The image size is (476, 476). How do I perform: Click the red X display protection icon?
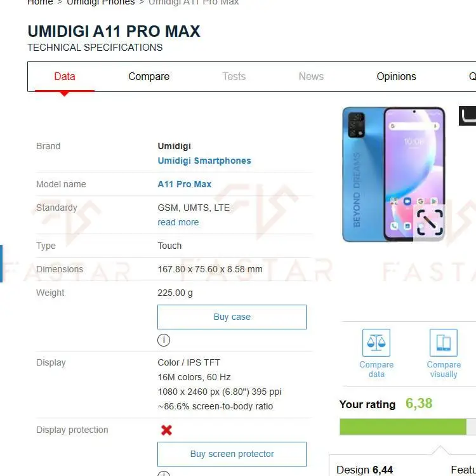(166, 430)
